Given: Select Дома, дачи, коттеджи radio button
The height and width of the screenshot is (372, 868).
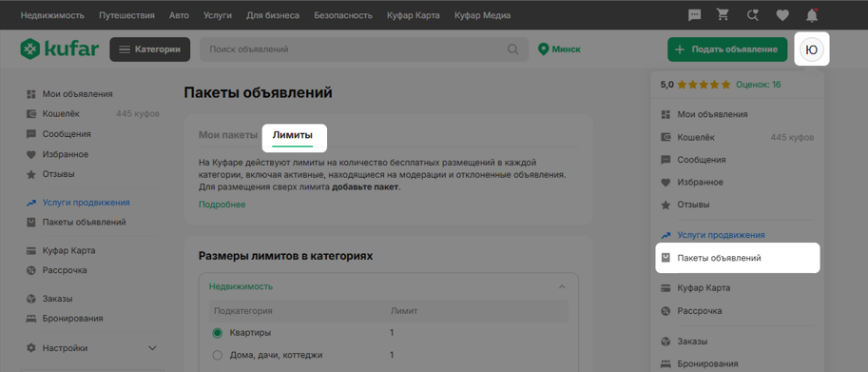Looking at the screenshot, I should click(217, 355).
